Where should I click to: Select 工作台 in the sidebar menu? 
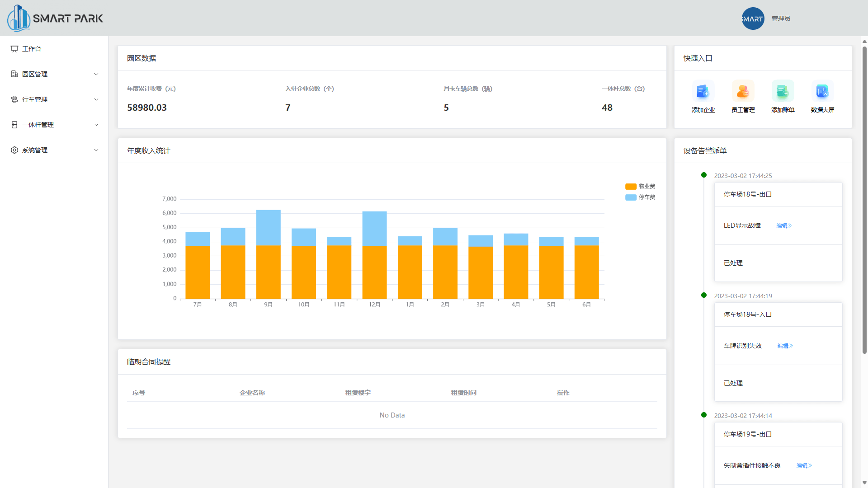32,49
